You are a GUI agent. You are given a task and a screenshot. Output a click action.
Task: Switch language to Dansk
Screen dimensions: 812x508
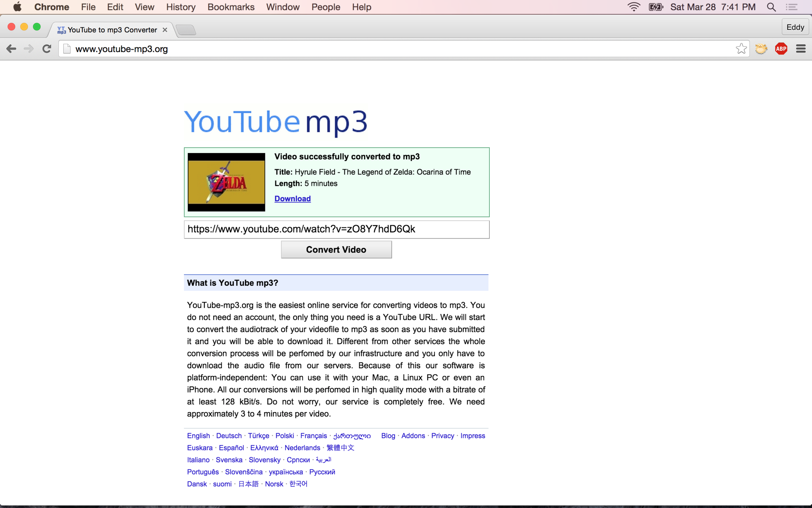point(197,484)
